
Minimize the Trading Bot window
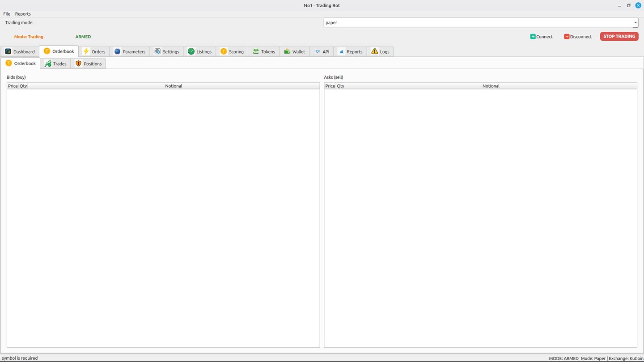click(x=619, y=5)
